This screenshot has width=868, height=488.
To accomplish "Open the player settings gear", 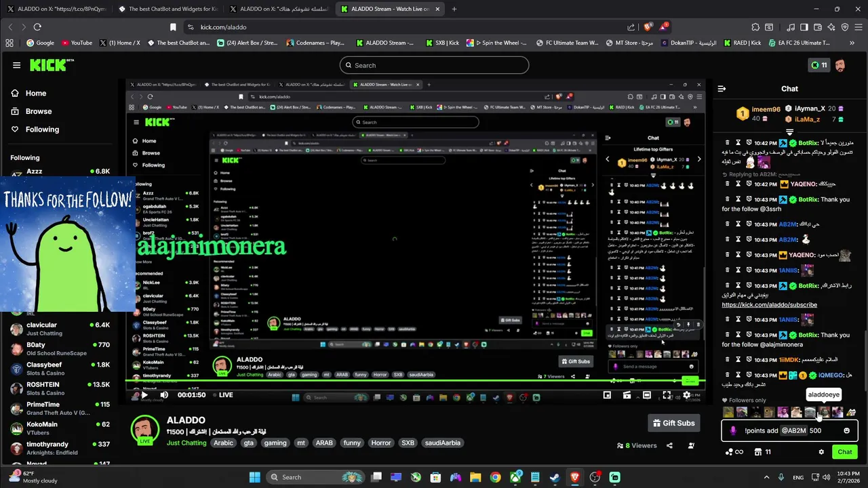I will tap(687, 395).
